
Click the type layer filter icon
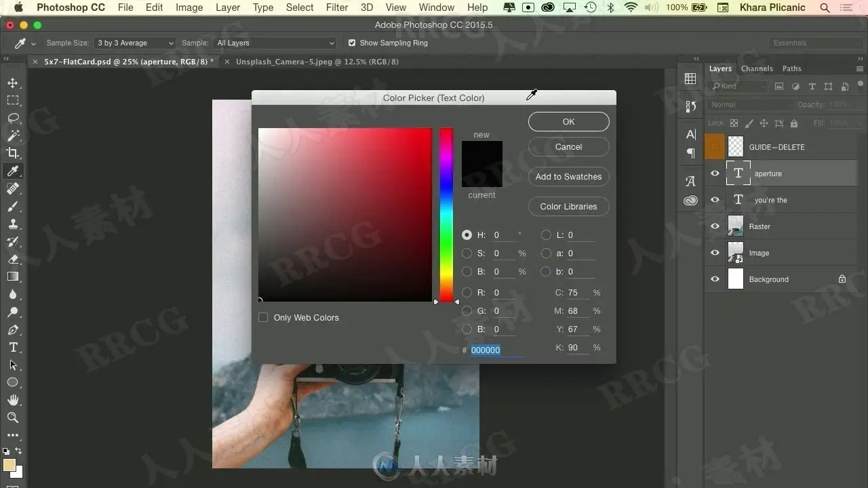click(812, 87)
